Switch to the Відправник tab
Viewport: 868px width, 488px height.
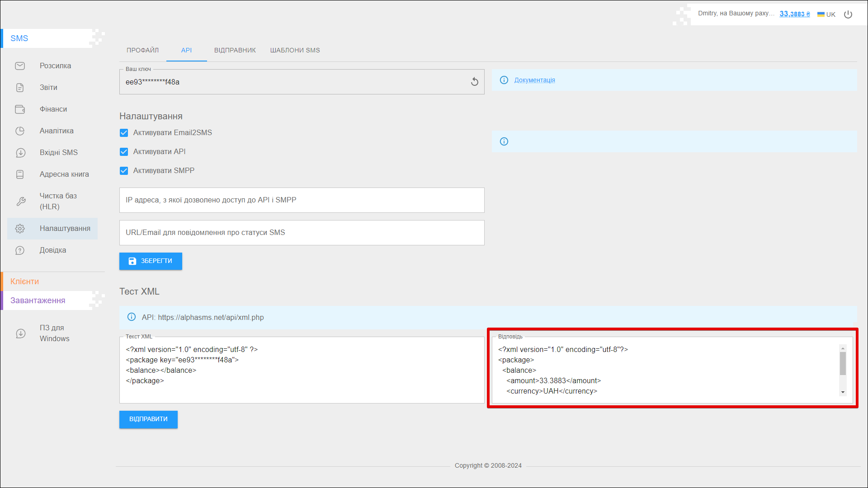click(235, 50)
